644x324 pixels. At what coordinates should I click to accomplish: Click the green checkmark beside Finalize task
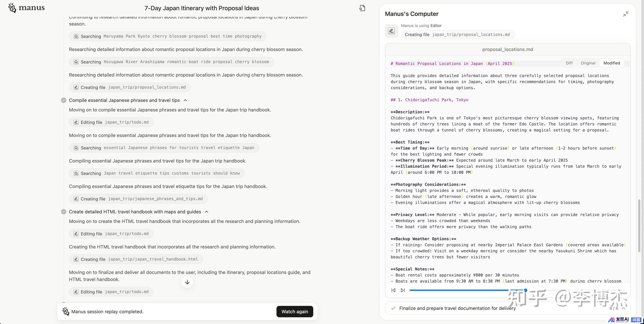click(x=393, y=308)
